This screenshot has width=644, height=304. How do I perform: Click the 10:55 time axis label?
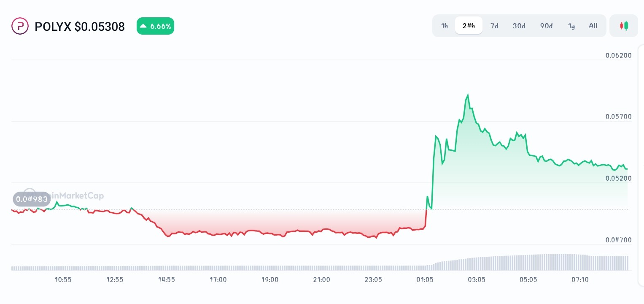(63, 280)
